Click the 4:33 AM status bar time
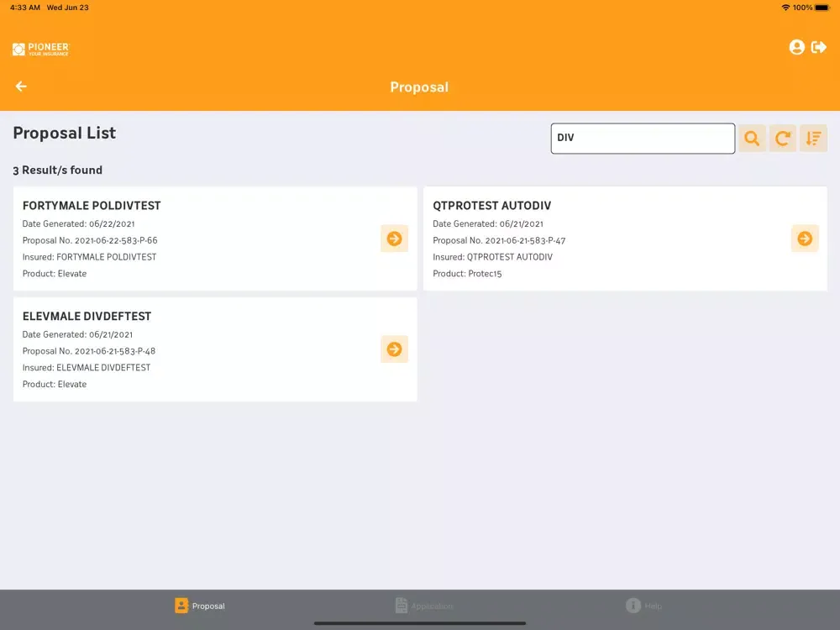 (x=25, y=8)
